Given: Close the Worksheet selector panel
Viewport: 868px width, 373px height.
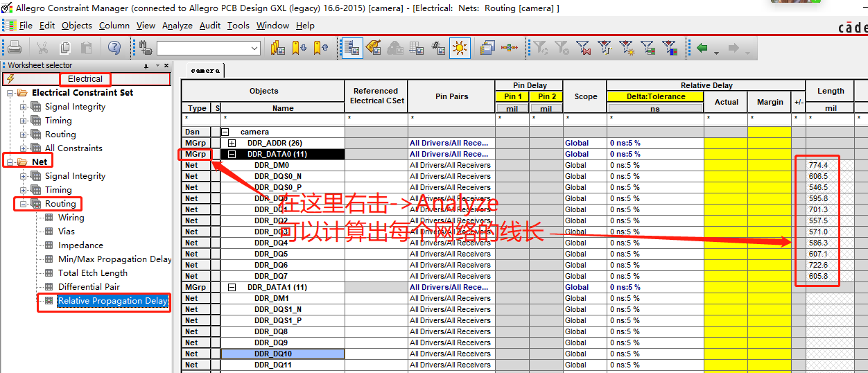Looking at the screenshot, I should pyautogui.click(x=166, y=66).
